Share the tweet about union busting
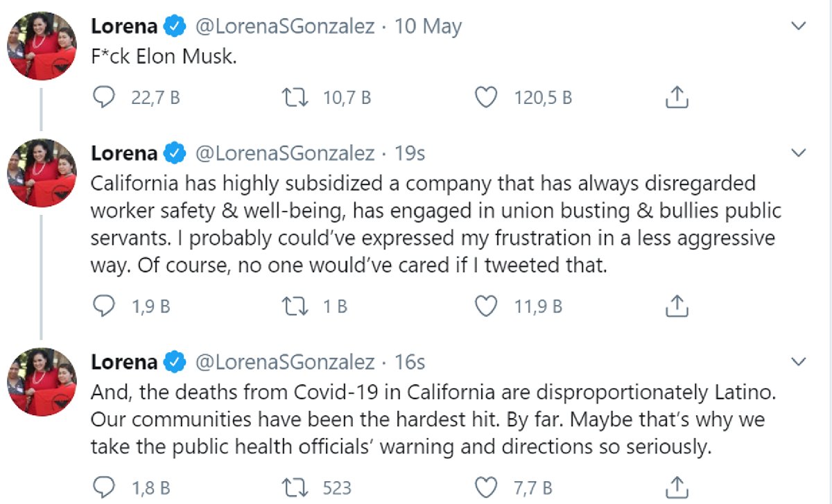The width and height of the screenshot is (832, 504). (677, 305)
